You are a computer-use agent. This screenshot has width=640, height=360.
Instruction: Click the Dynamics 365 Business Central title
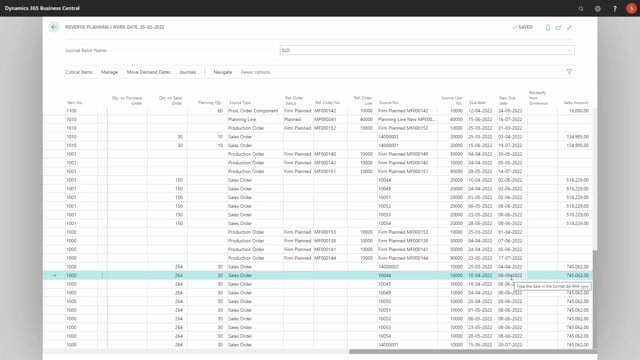tap(42, 8)
